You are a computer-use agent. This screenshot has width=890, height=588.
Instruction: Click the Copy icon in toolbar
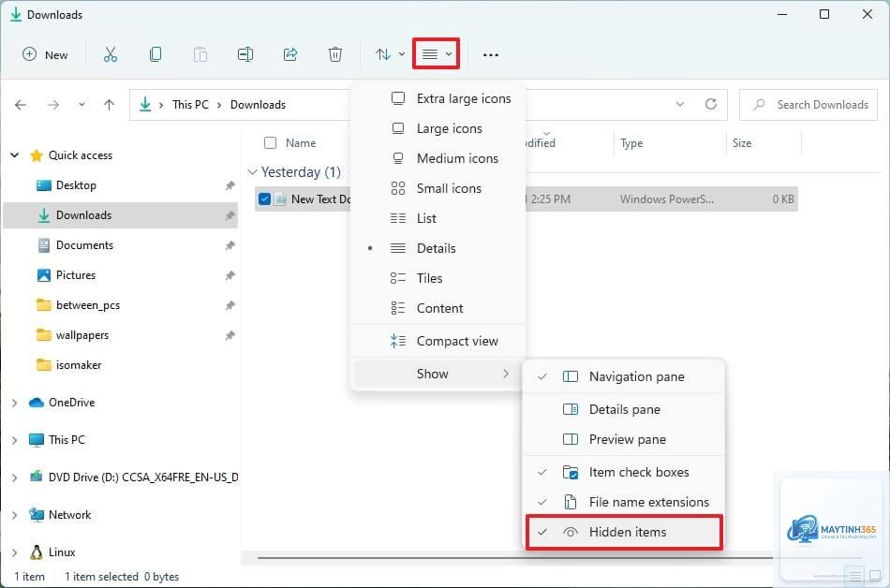(x=156, y=54)
